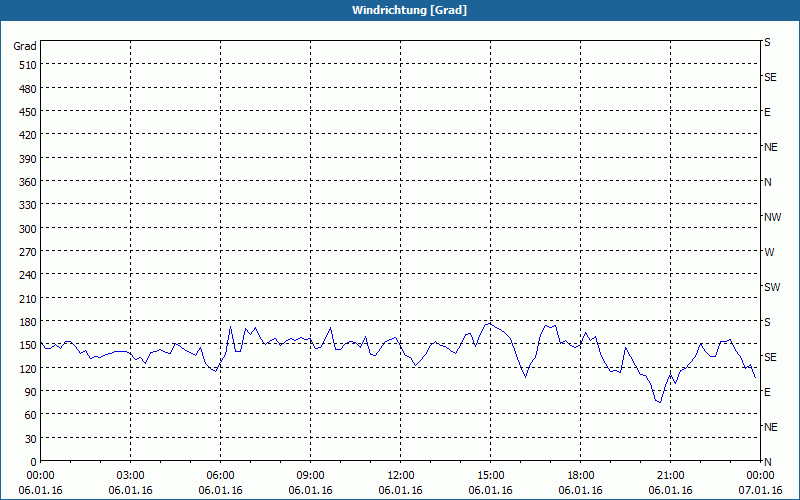Image resolution: width=800 pixels, height=500 pixels.
Task: Select the 330 value on the degree axis
Action: (29, 206)
